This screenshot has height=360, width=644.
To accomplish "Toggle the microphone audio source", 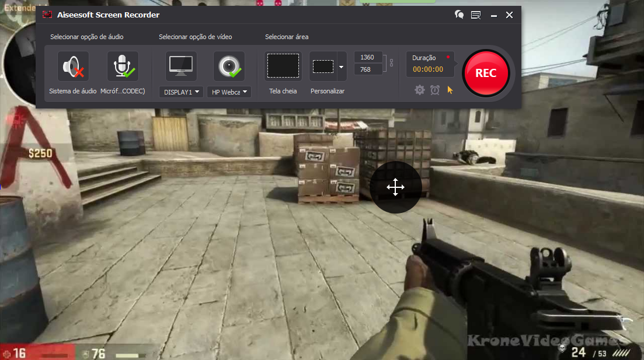I will (x=123, y=67).
